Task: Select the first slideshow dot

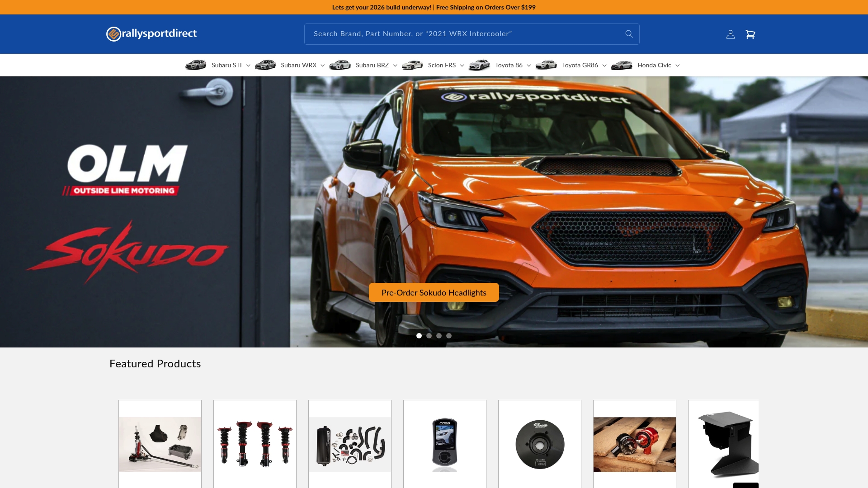Action: tap(419, 336)
